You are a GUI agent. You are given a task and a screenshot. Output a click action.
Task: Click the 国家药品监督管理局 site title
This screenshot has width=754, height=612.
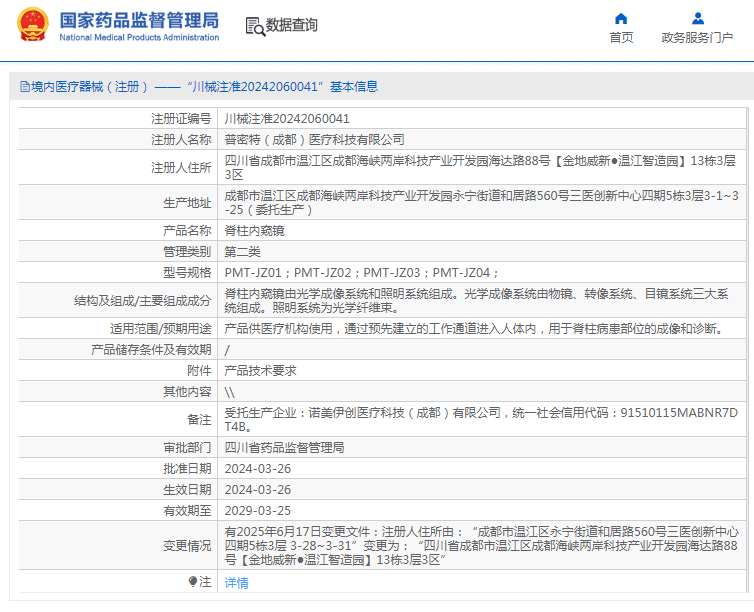click(x=138, y=20)
